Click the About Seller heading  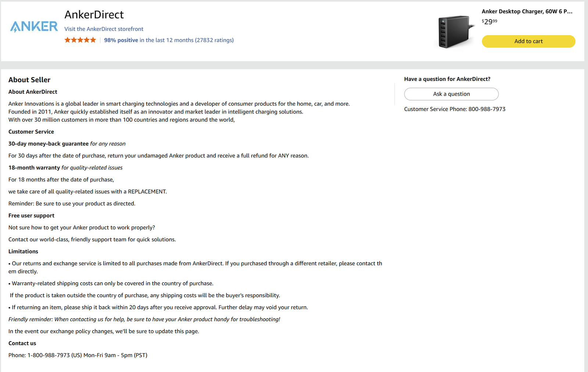point(29,80)
